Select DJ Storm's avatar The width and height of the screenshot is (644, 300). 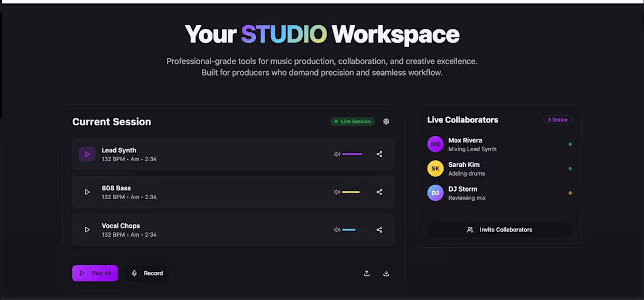(x=436, y=193)
